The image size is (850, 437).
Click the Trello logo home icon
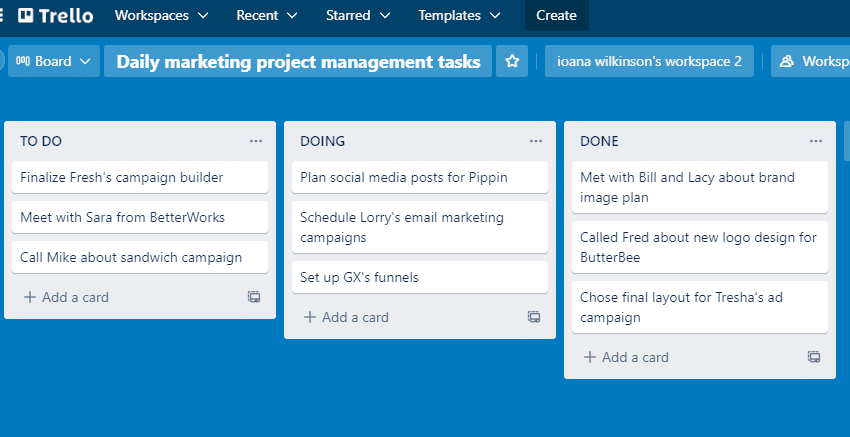point(55,16)
